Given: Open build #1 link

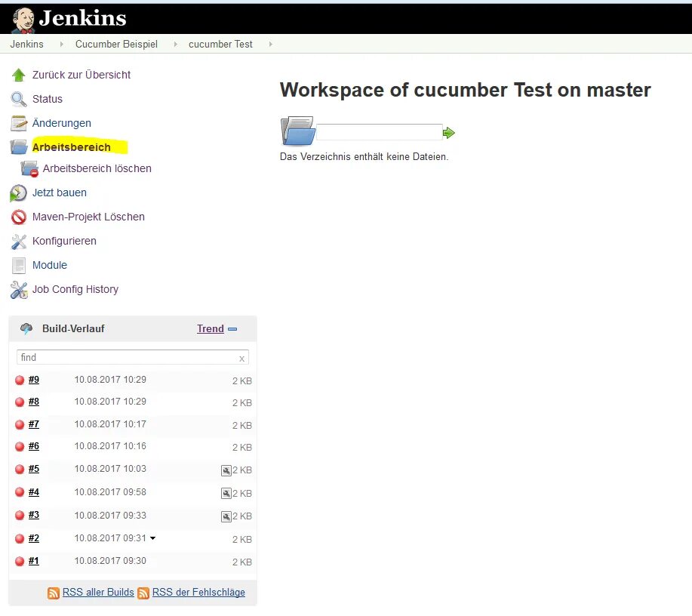Looking at the screenshot, I should [x=34, y=561].
